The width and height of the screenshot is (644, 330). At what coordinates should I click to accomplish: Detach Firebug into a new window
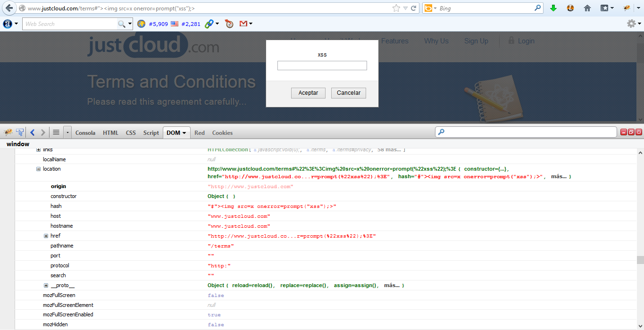631,132
